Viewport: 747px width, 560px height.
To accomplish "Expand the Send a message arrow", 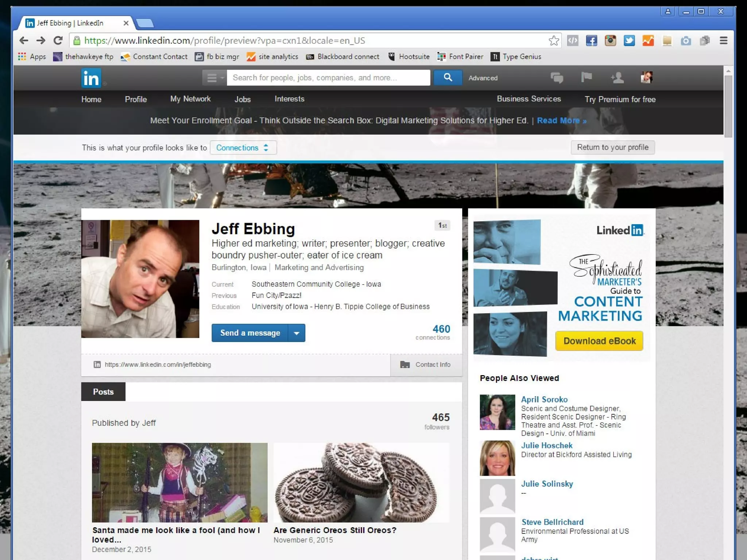I will [x=297, y=333].
